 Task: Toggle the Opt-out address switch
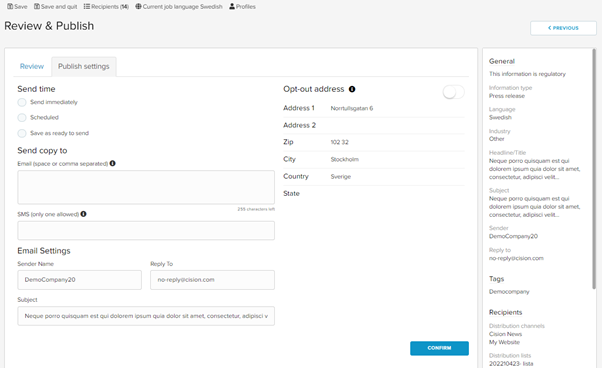point(453,92)
